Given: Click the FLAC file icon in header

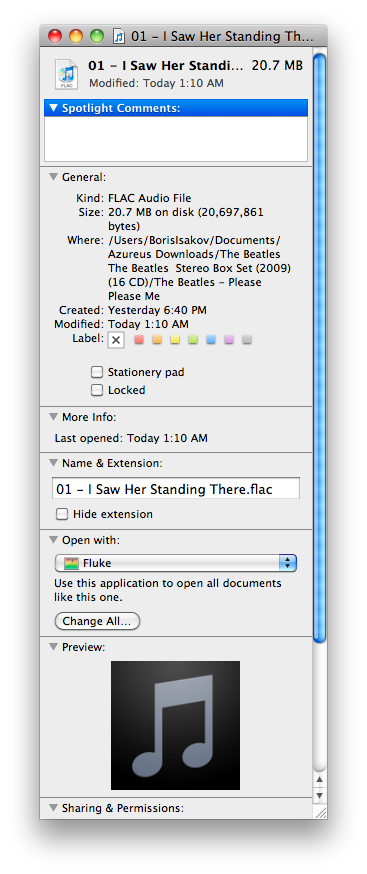Looking at the screenshot, I should [66, 74].
